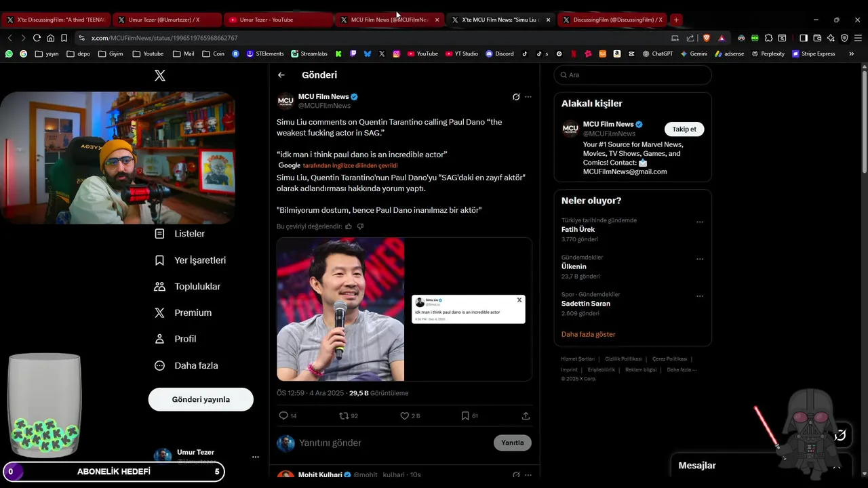Follow MCU Film News with Takip et
This screenshot has width=868, height=488.
[684, 129]
